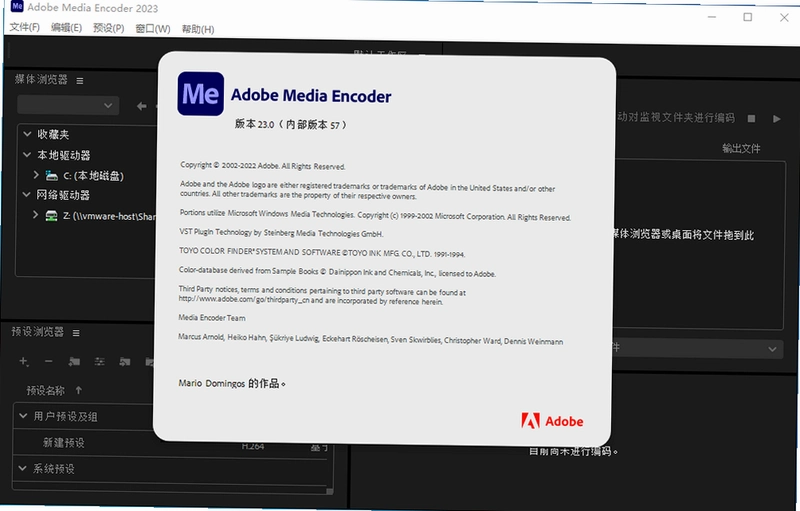Open the preset settings sliders icon
Viewport: 800px width, 511px height.
coord(99,362)
